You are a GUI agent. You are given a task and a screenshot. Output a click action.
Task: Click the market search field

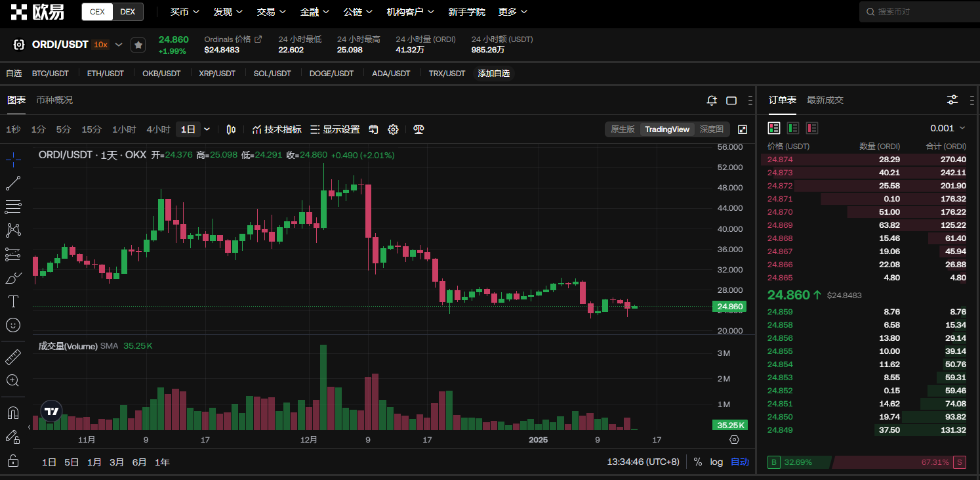tap(918, 12)
